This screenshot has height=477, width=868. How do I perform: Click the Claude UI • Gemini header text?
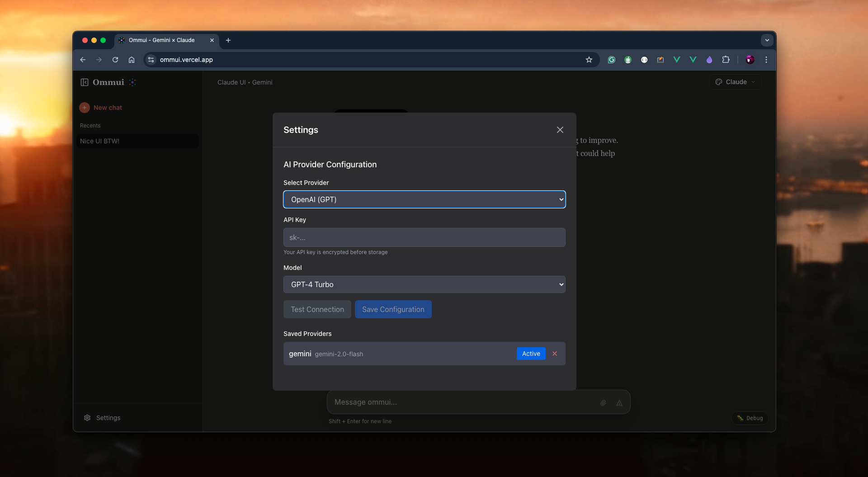[x=245, y=82]
